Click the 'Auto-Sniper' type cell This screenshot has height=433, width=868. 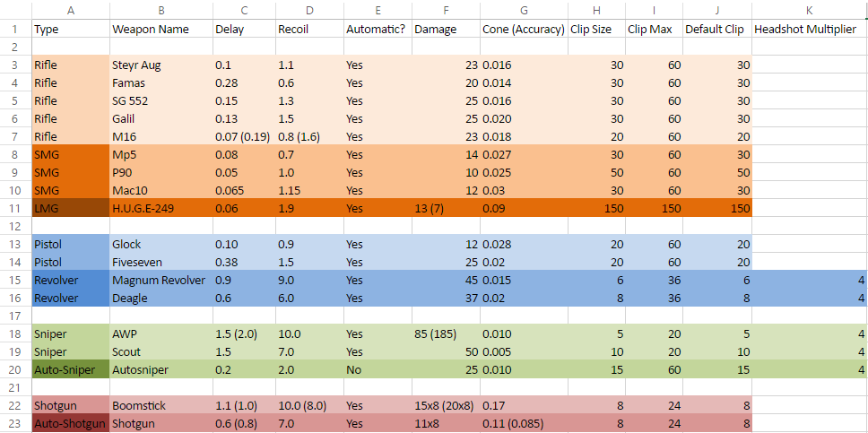[x=71, y=370]
